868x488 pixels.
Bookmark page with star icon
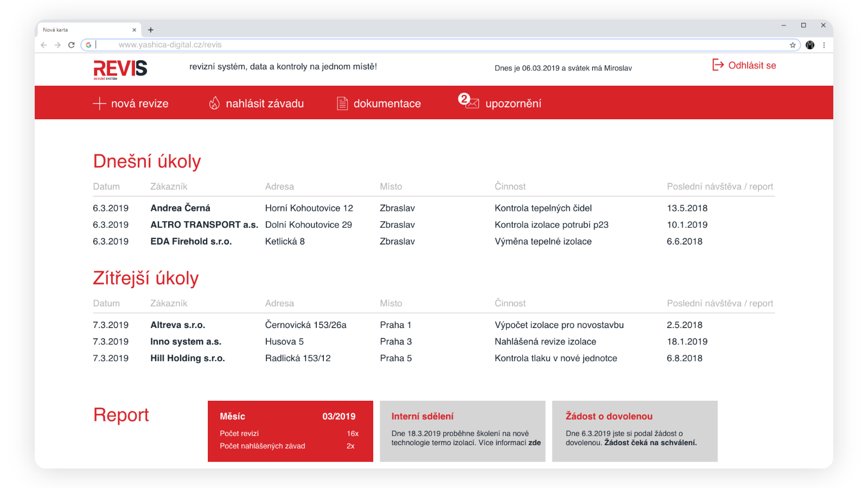click(x=793, y=45)
